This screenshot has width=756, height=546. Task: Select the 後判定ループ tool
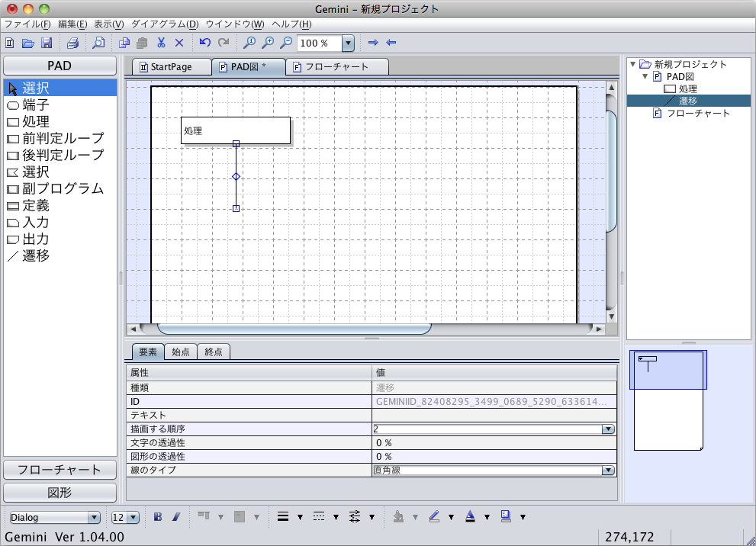60,155
